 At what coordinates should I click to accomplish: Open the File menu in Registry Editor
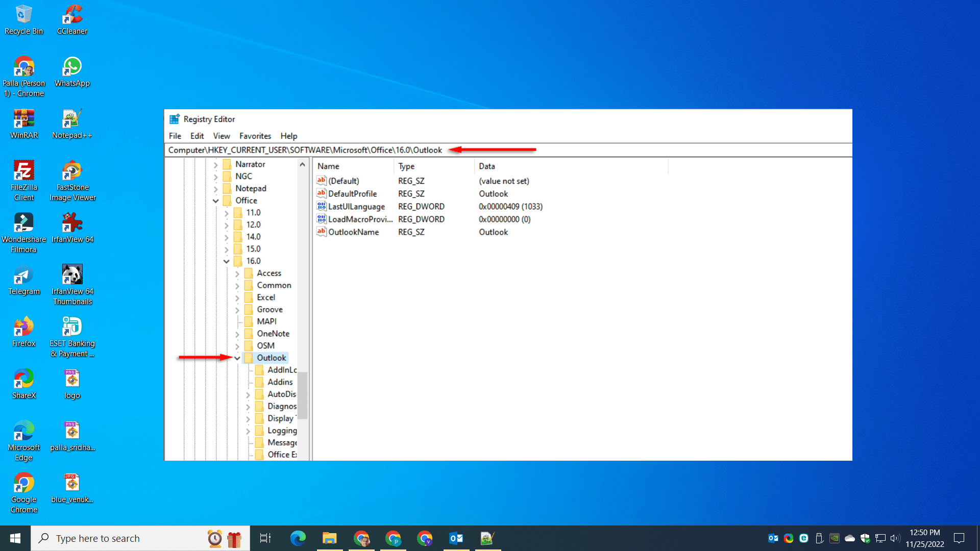(x=175, y=136)
